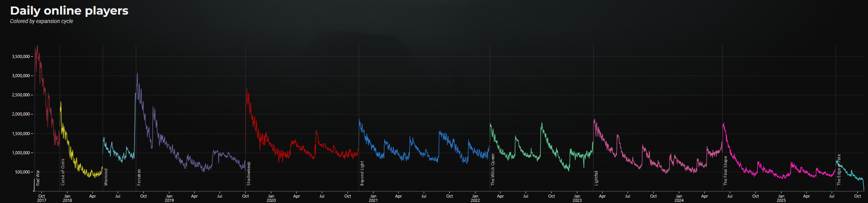The image size is (868, 203).
Task: Select the Jan 2022 x-axis label
Action: click(x=475, y=198)
